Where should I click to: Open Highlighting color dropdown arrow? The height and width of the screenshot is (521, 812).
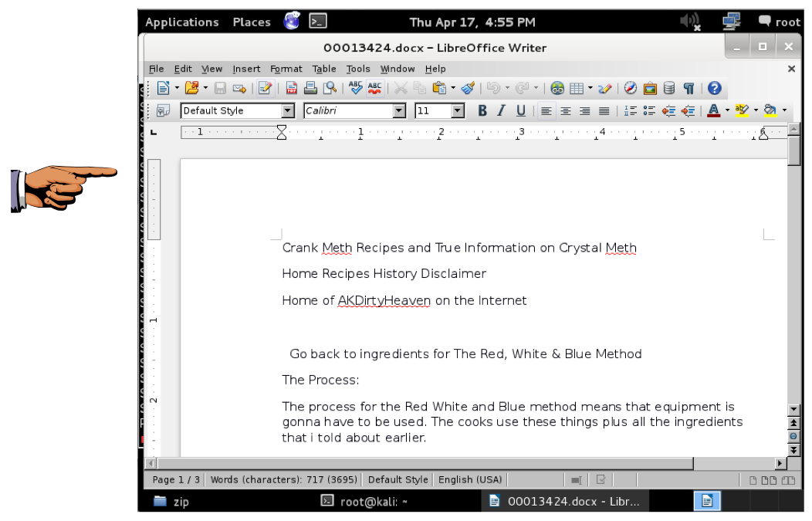coord(756,110)
